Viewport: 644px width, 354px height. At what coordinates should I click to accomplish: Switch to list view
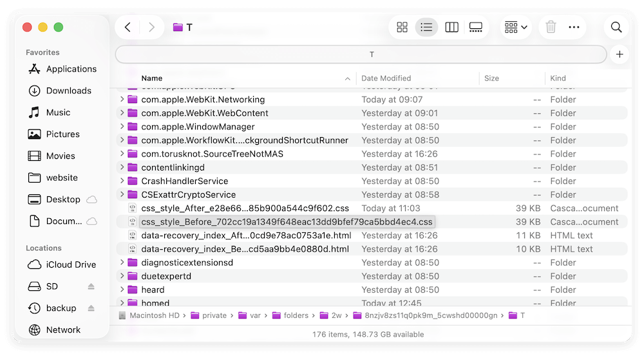[x=426, y=28]
